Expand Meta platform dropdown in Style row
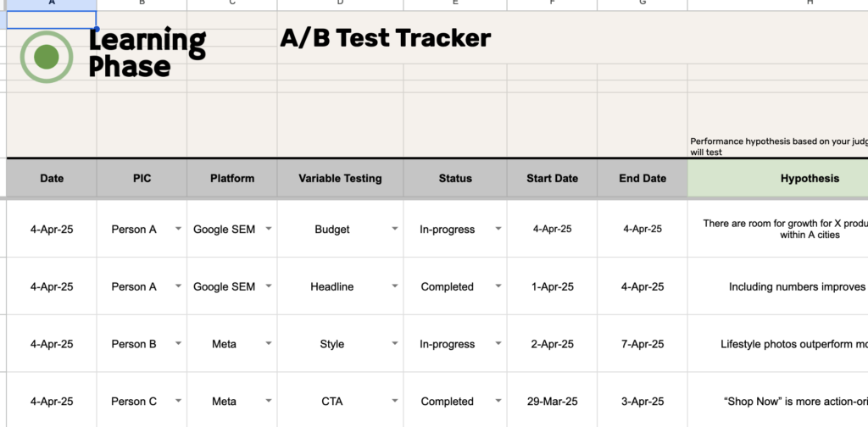This screenshot has height=427, width=868. click(269, 344)
